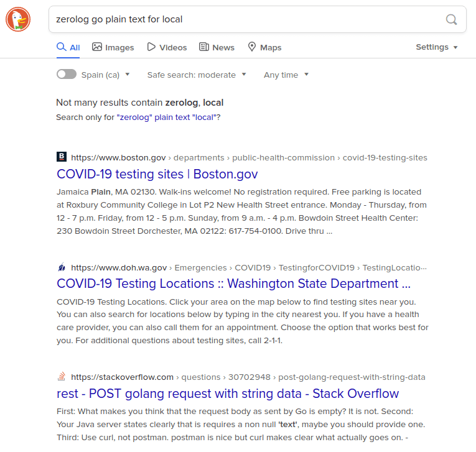Click the Jamaica Plain snippet text
The image size is (476, 452).
point(241,211)
